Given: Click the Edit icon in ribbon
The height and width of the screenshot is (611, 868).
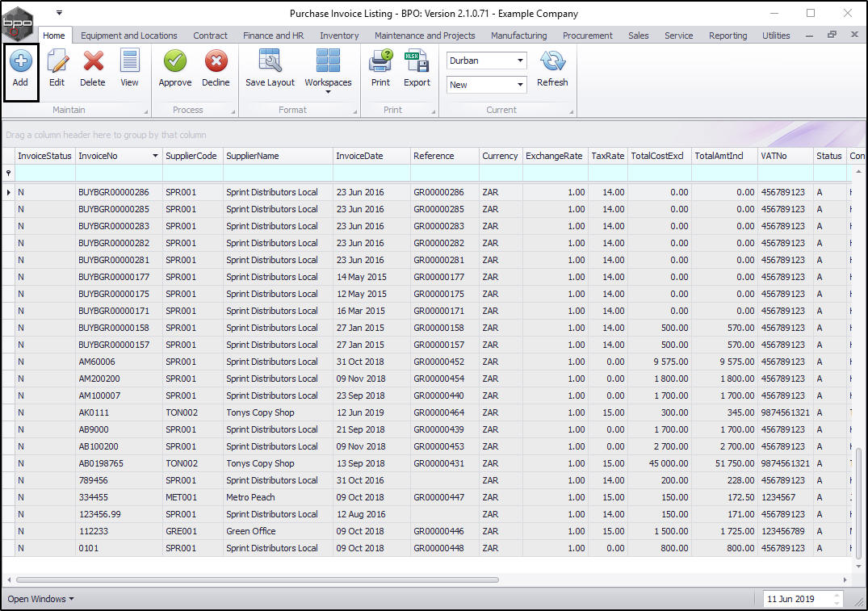Looking at the screenshot, I should (57, 61).
